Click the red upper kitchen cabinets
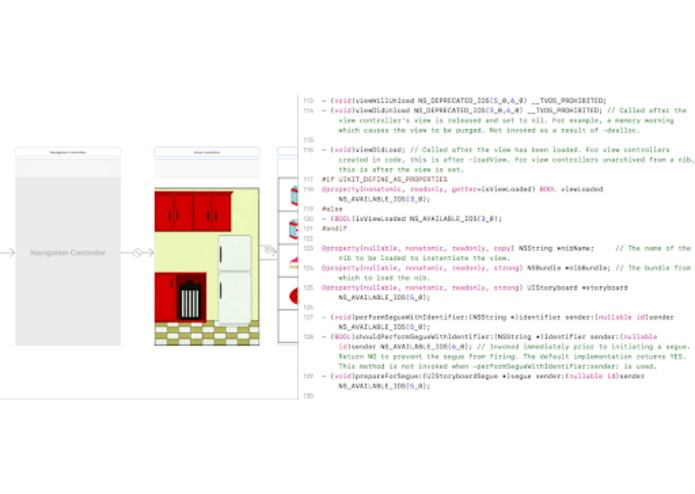The height and width of the screenshot is (494, 695). coord(193,211)
